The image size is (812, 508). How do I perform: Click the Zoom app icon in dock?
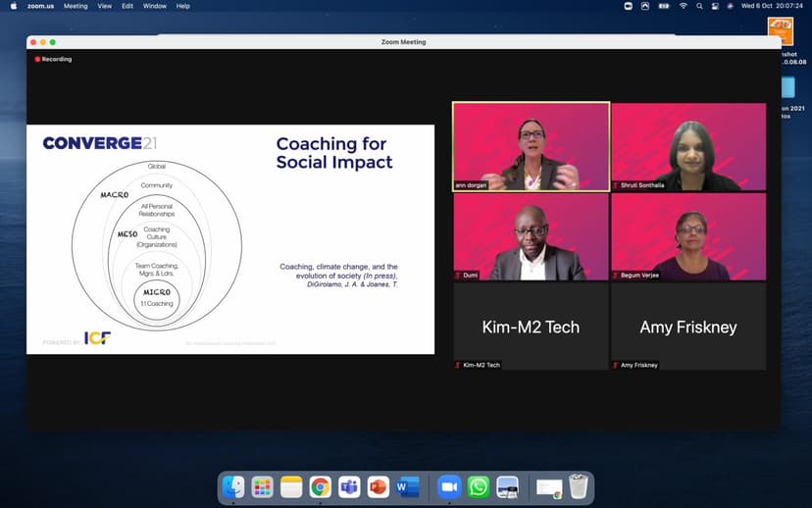[x=449, y=487]
